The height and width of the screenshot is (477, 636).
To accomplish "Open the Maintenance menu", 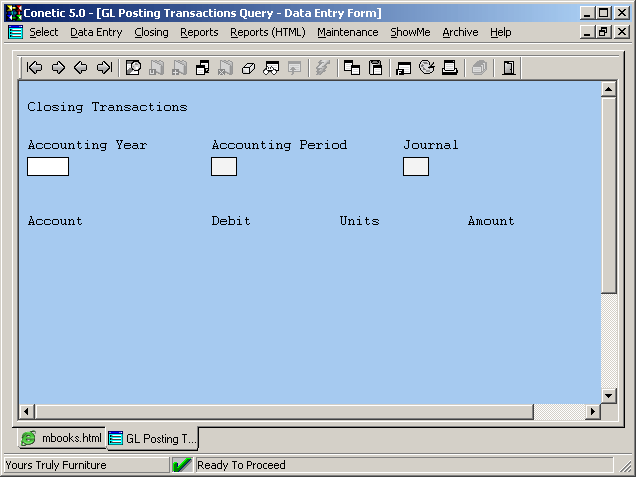I will (x=347, y=32).
